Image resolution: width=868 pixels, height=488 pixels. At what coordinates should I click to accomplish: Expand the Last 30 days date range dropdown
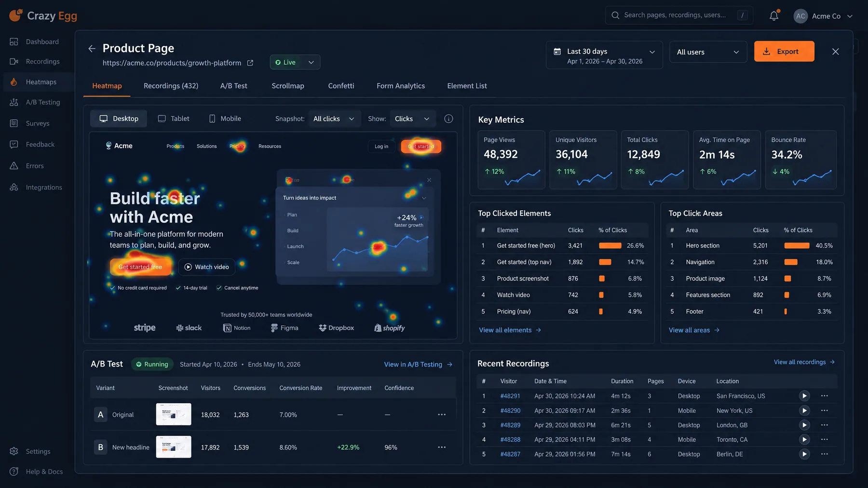click(x=604, y=55)
